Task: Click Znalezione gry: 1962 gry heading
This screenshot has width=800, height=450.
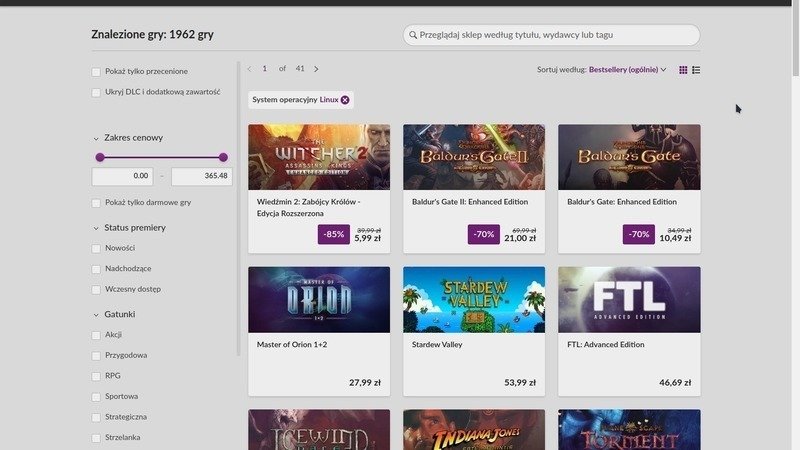Action: click(153, 35)
